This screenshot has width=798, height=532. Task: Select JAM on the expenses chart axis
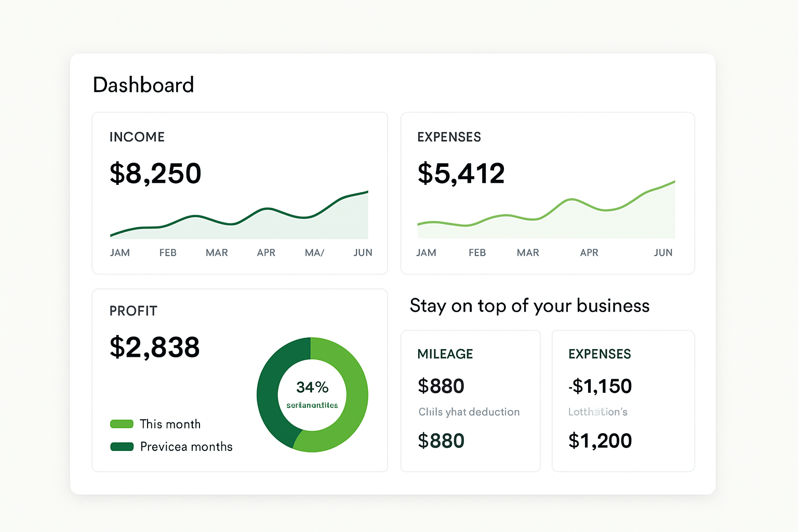tap(426, 252)
